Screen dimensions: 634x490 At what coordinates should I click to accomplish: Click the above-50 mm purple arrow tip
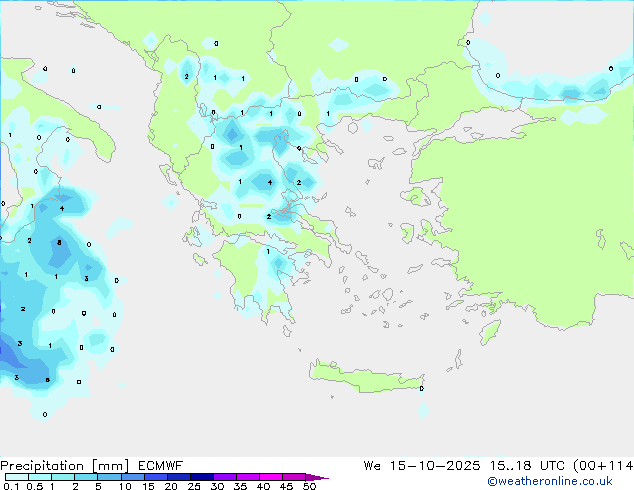tap(317, 477)
